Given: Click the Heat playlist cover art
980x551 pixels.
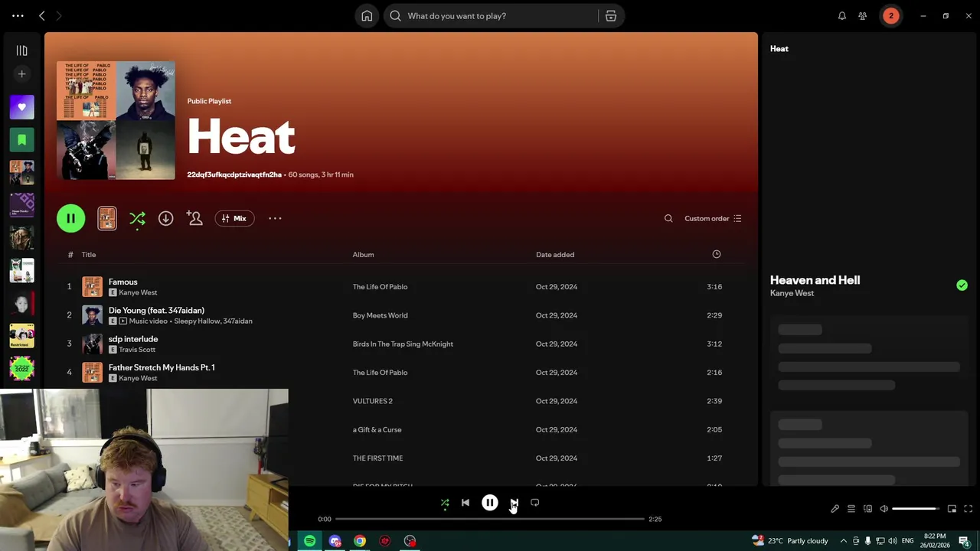Looking at the screenshot, I should 116,120.
